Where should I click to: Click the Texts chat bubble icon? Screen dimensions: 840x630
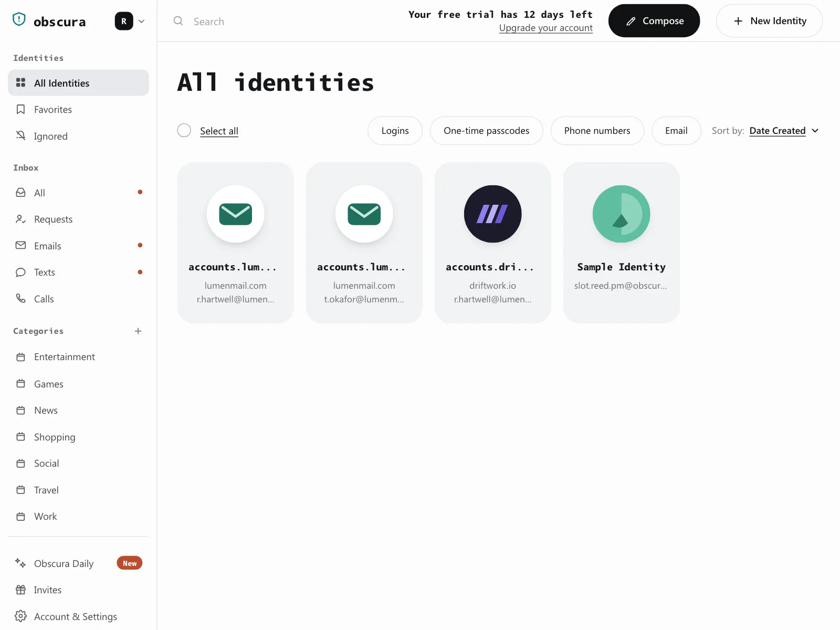21,272
